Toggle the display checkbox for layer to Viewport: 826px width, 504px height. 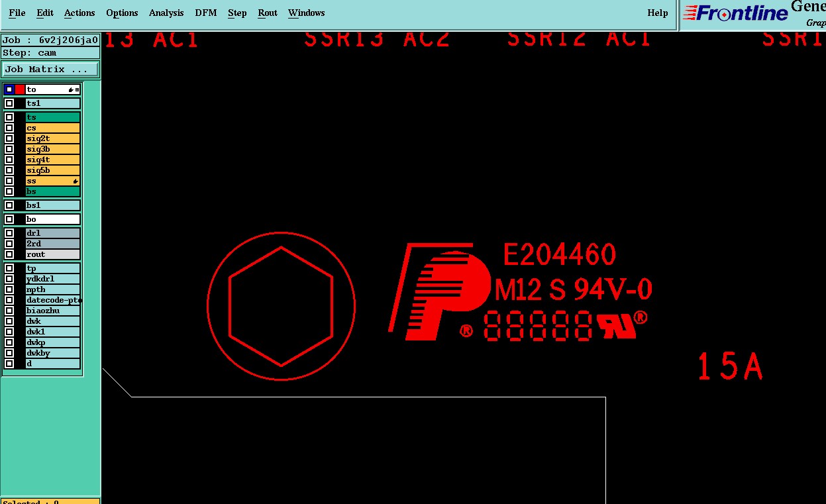pos(9,89)
